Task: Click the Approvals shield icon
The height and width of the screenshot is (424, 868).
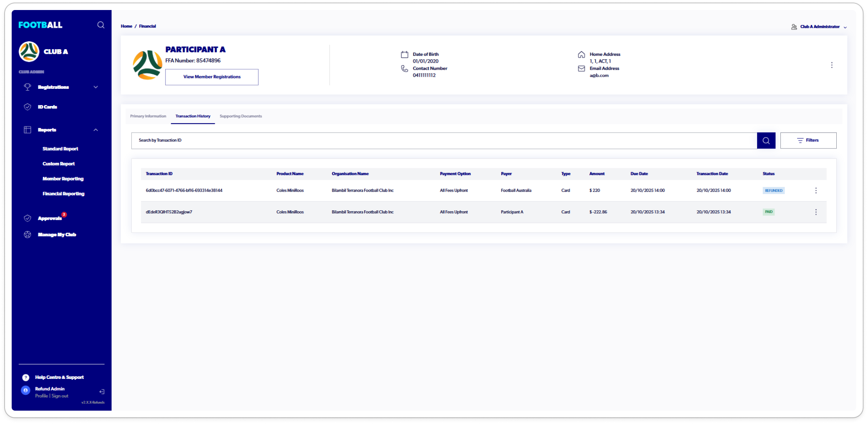Action: click(x=28, y=218)
